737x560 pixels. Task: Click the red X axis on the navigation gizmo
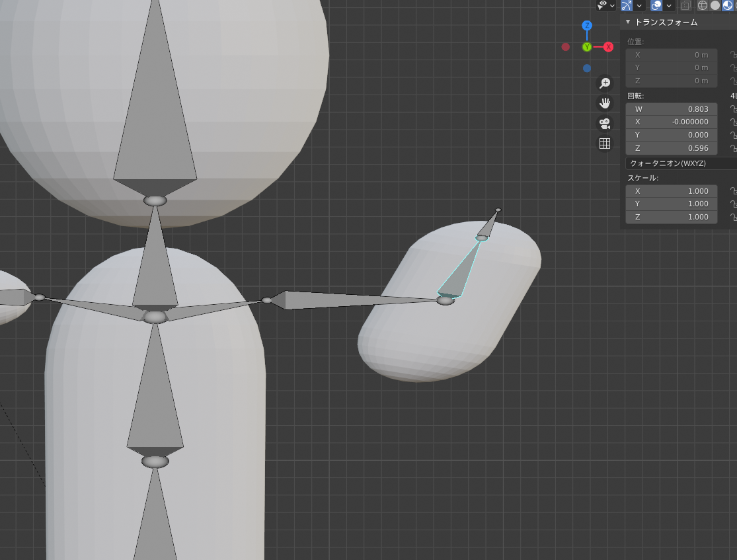(609, 47)
